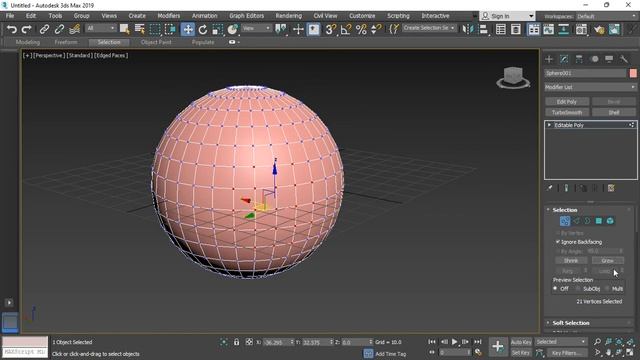Activate the Select and Scale tool
The image size is (640, 360).
tap(218, 29)
